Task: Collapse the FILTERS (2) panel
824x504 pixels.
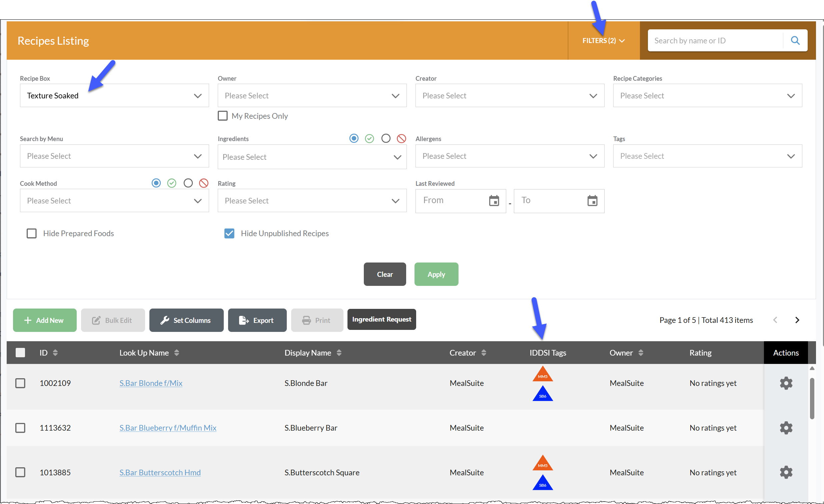Action: tap(603, 40)
